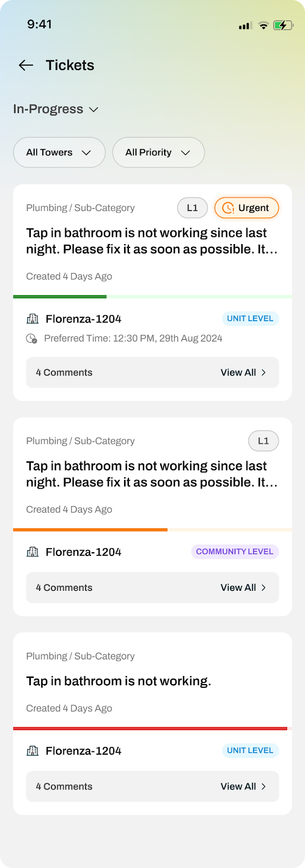Click the building icon in the first ticket

point(33,319)
